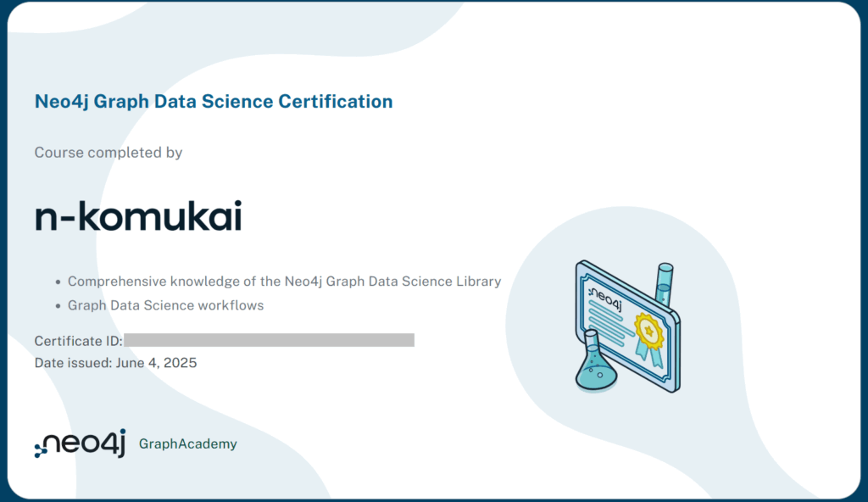Click the 'Neo4j Graph Data Science Certification' title
This screenshot has width=868, height=502.
pos(214,102)
